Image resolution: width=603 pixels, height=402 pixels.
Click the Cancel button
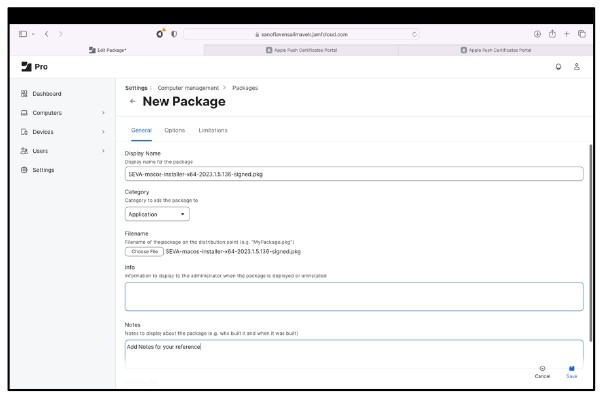[x=542, y=372]
